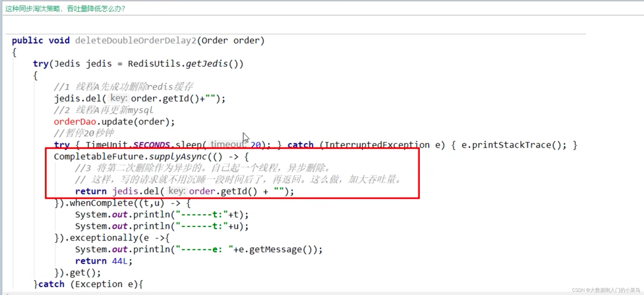The width and height of the screenshot is (644, 295).
Task: Click e.printStackTrace() statement
Action: [514, 145]
